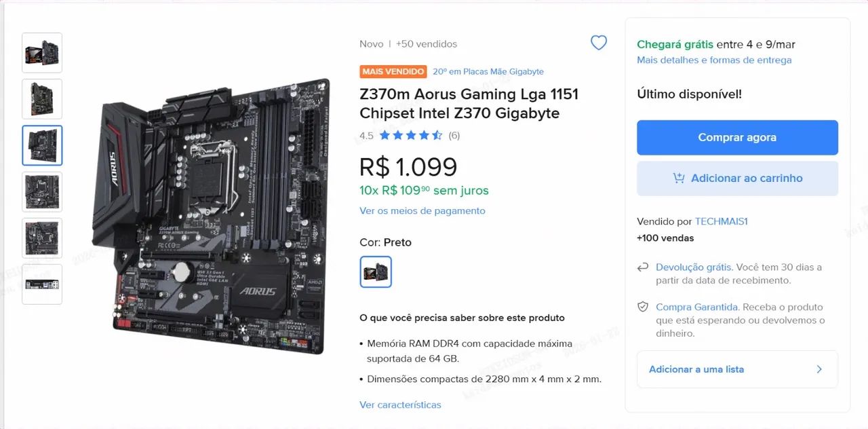
Task: Click the star rating icons
Action: point(411,135)
